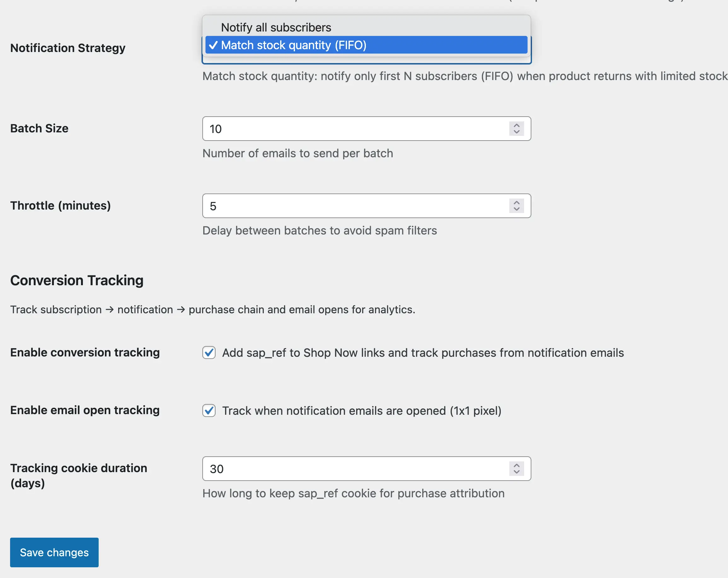
Task: Click the checkmark beside Match stock quantity
Action: click(213, 45)
